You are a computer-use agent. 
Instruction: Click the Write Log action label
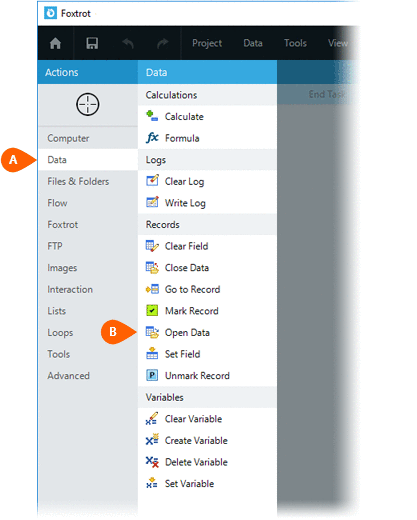pyautogui.click(x=185, y=203)
